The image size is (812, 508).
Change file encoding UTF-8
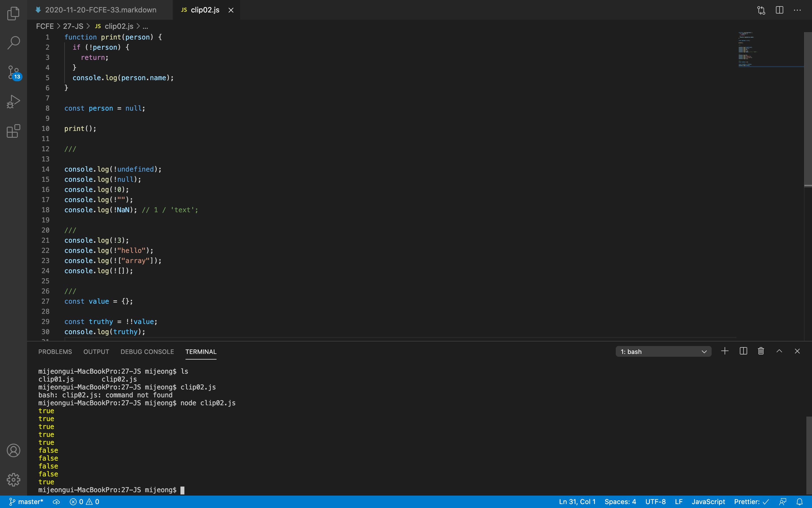pyautogui.click(x=655, y=502)
